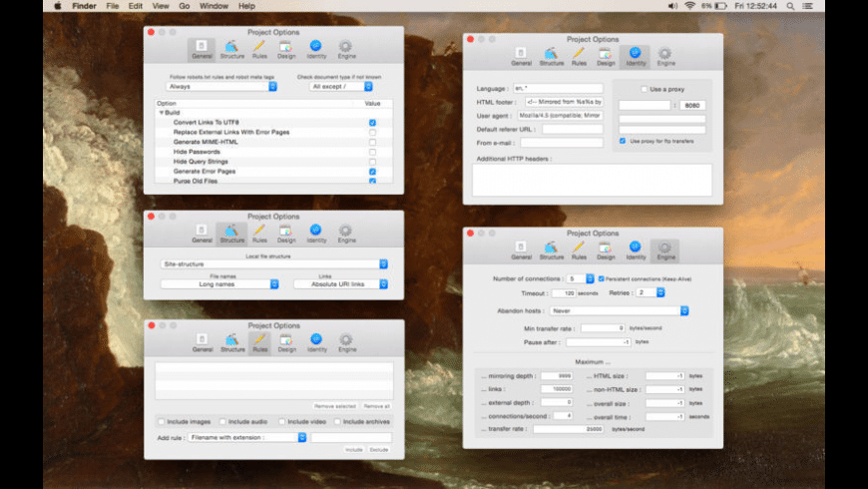Open the Filename with extension rule dropdown
This screenshot has height=489, width=868.
(x=246, y=437)
